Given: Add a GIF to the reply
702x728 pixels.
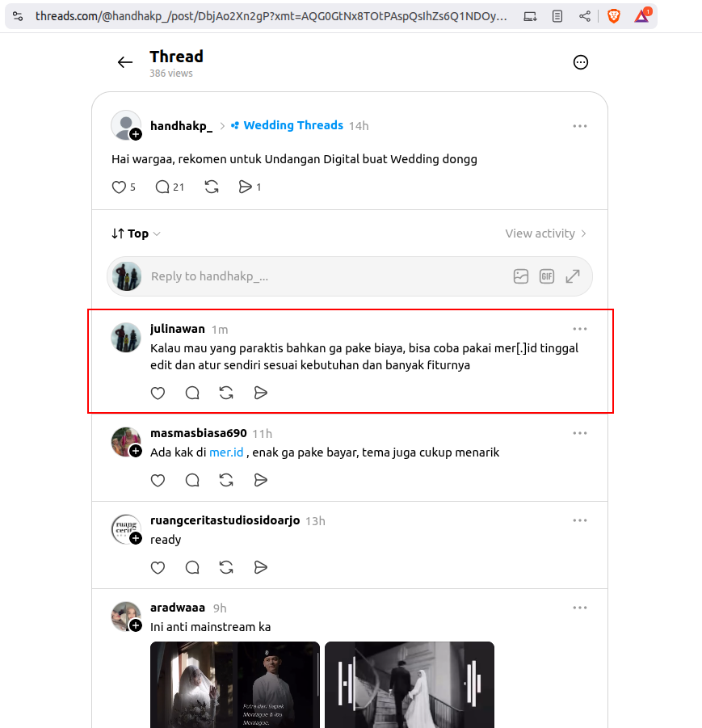Looking at the screenshot, I should click(x=547, y=276).
